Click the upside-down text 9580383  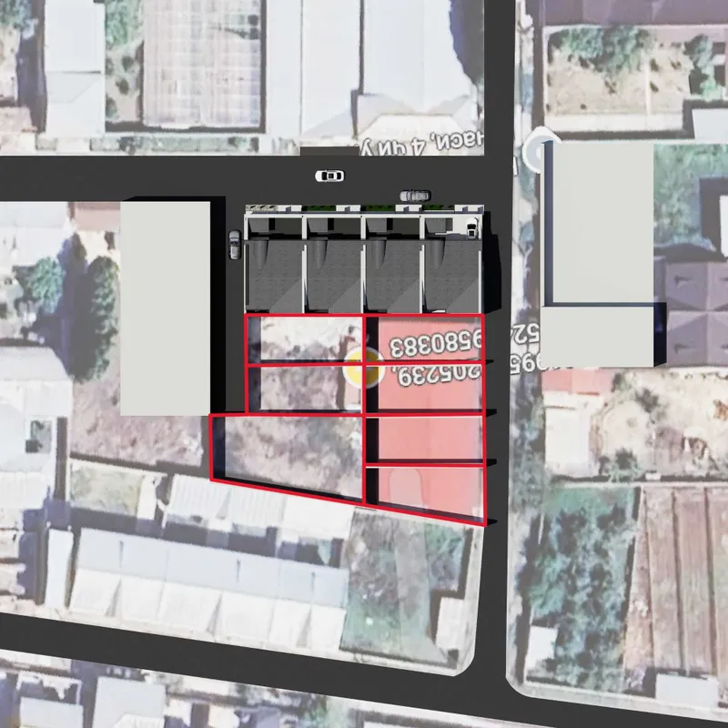[x=435, y=344]
